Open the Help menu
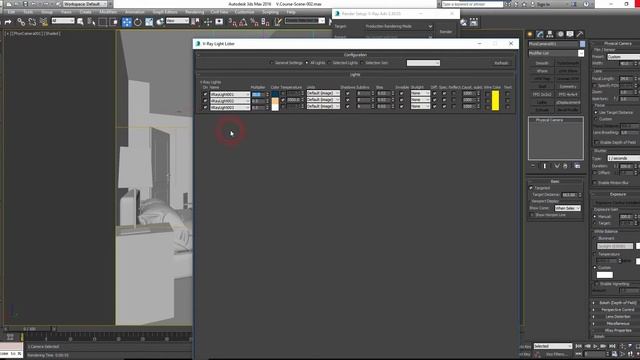 point(291,12)
